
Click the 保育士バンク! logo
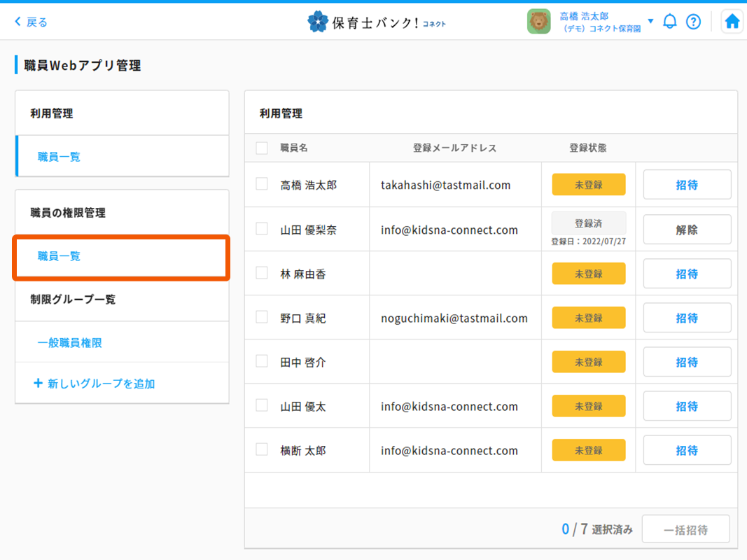tap(377, 22)
